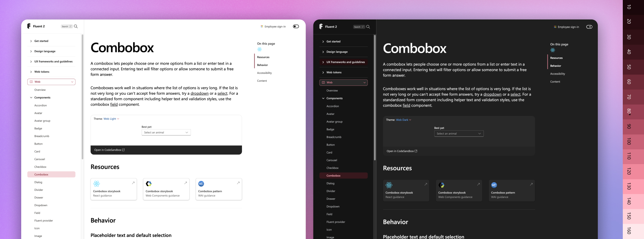Click field link in light window paragraph
This screenshot has height=239, width=644.
[114, 104]
